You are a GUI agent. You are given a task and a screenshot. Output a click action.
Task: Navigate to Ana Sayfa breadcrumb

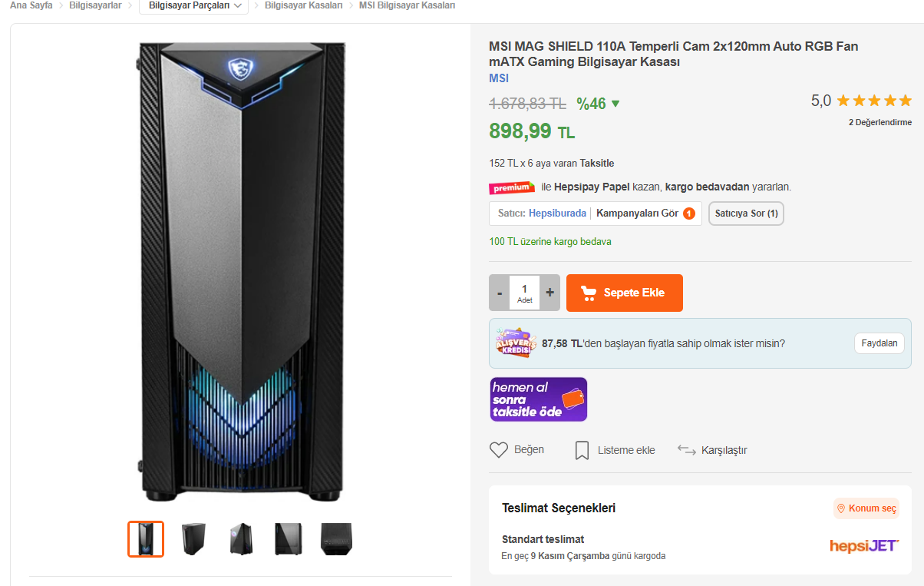click(x=31, y=5)
